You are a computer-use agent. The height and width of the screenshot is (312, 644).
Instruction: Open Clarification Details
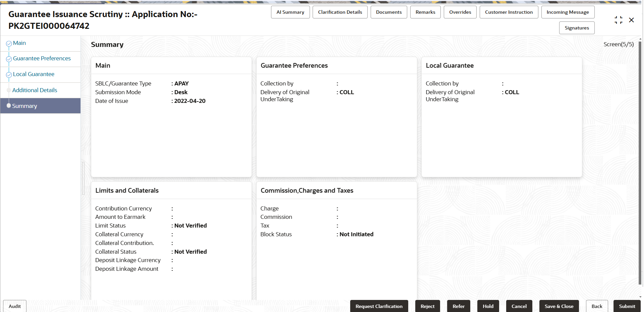(340, 12)
